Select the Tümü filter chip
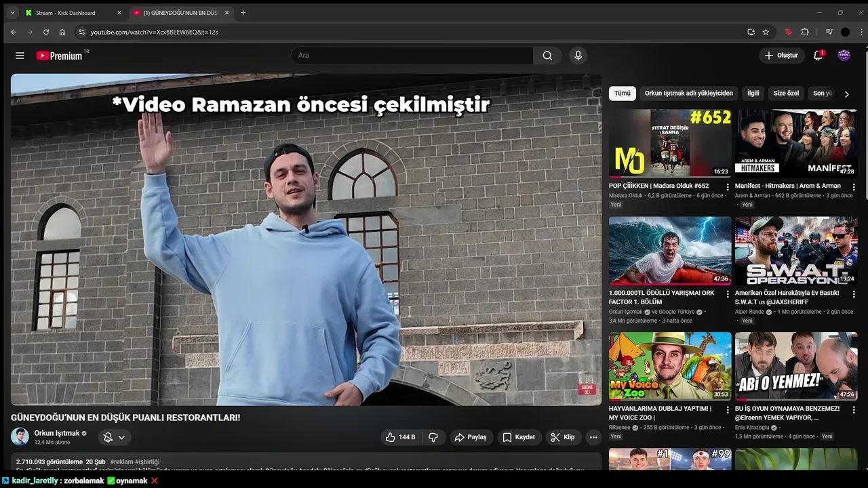The height and width of the screenshot is (488, 868). point(622,93)
